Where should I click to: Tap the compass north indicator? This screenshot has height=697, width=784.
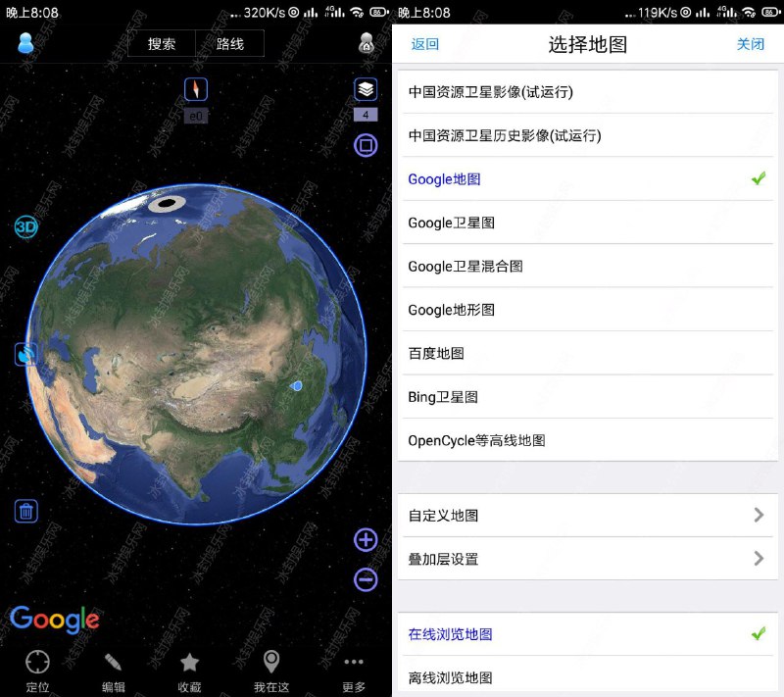click(x=195, y=89)
